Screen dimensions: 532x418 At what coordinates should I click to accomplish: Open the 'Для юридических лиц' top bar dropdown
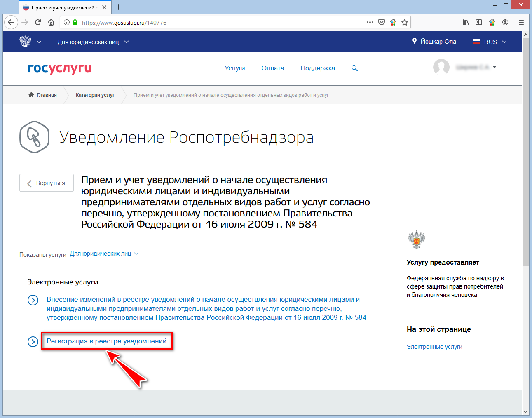[93, 42]
